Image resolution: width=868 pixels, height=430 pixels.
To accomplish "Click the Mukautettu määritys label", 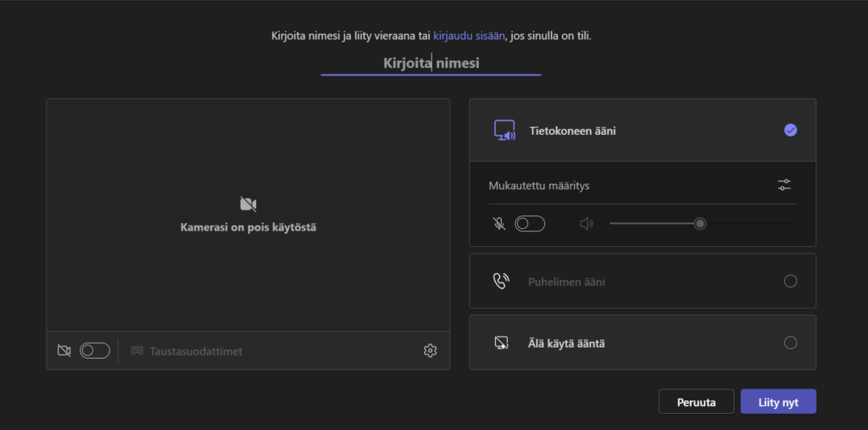I will [x=539, y=186].
